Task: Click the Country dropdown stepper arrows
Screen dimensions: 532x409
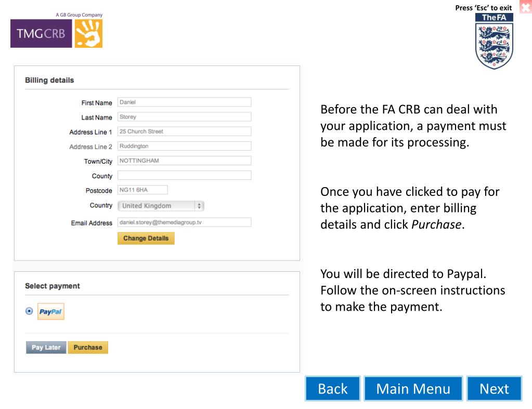Action: pos(199,206)
